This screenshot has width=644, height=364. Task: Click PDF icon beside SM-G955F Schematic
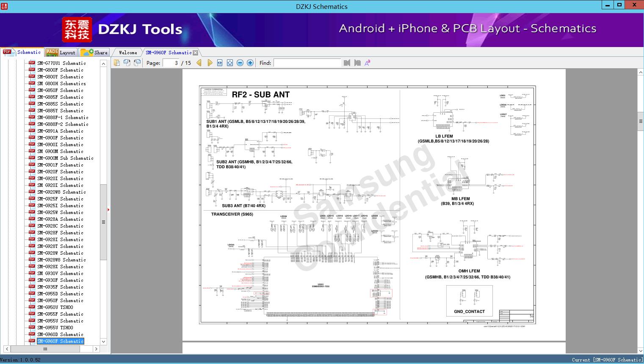32,314
